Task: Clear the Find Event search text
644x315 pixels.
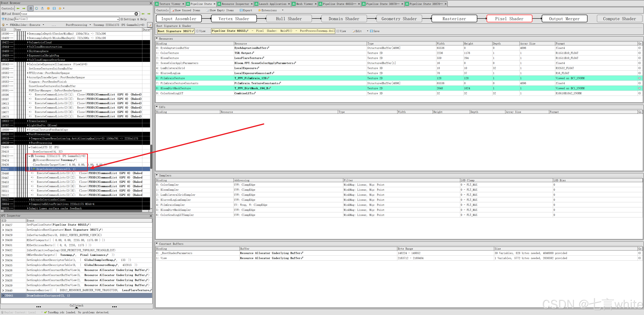Action: pyautogui.click(x=136, y=14)
